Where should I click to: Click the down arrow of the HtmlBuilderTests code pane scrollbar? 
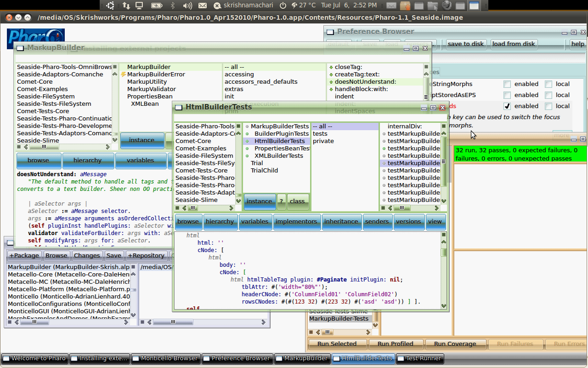pyautogui.click(x=444, y=305)
